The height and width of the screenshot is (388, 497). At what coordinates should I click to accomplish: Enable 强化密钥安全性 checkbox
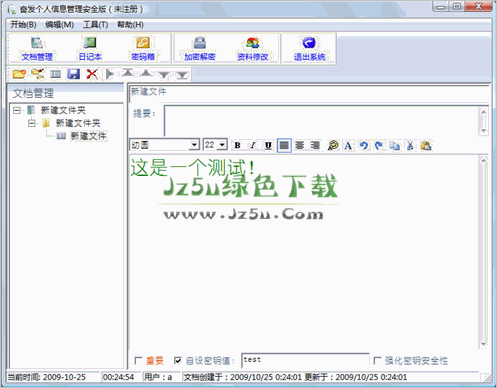point(377,360)
